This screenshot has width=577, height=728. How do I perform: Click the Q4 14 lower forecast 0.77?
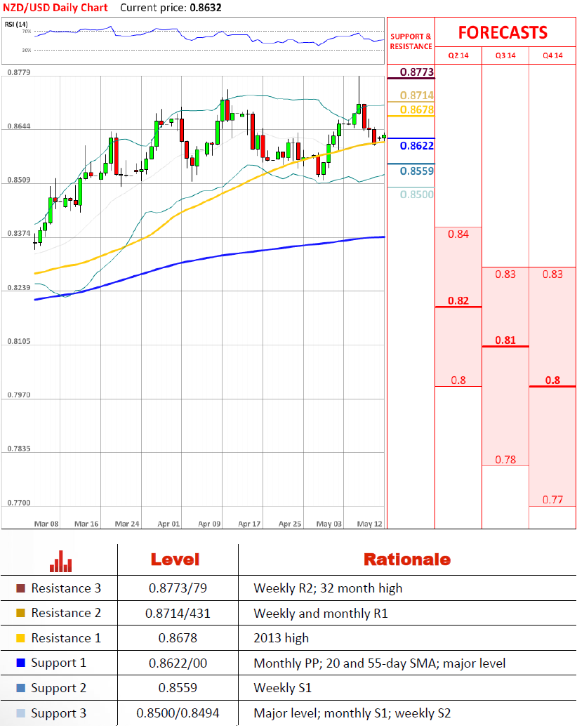[552, 500]
